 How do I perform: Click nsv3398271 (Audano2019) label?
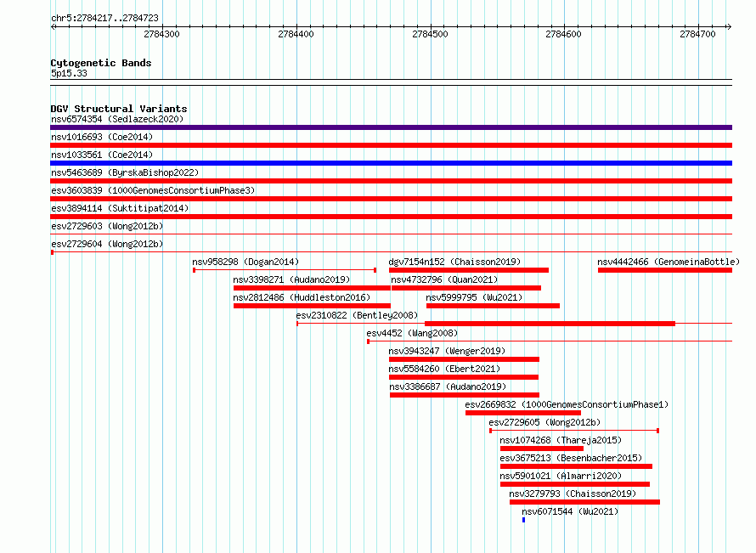coord(291,279)
